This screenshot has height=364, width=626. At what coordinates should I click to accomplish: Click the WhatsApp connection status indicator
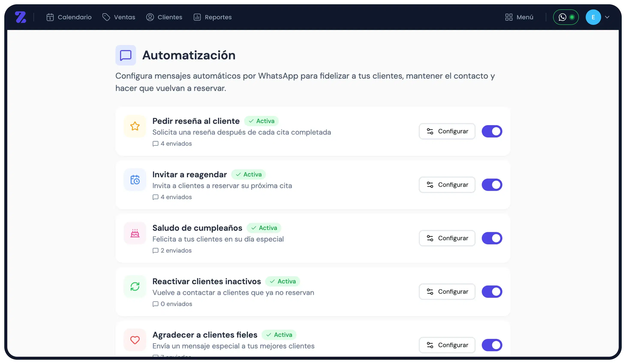tap(566, 17)
